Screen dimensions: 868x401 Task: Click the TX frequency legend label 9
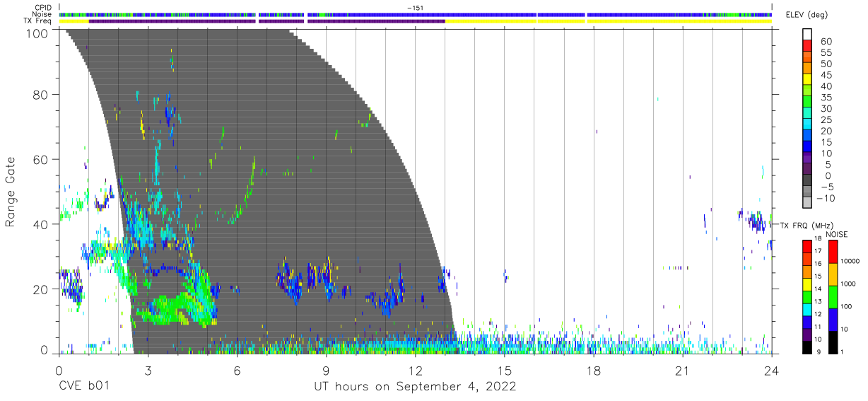[819, 351]
